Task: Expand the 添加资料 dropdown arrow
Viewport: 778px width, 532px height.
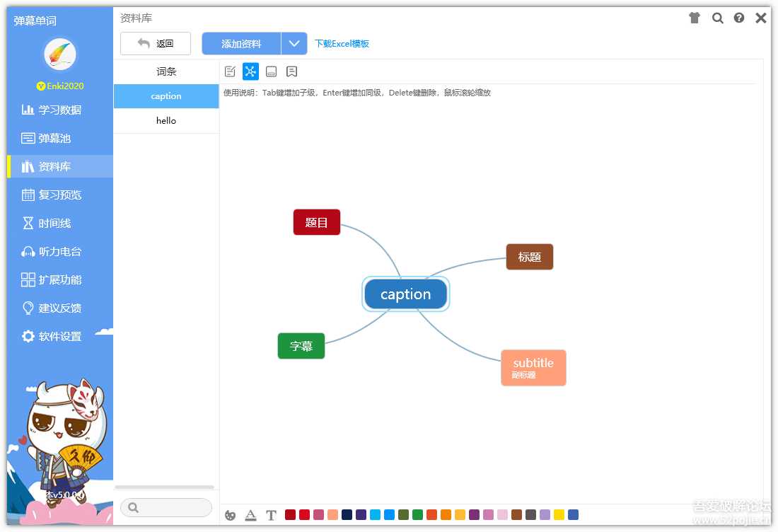Action: (295, 43)
